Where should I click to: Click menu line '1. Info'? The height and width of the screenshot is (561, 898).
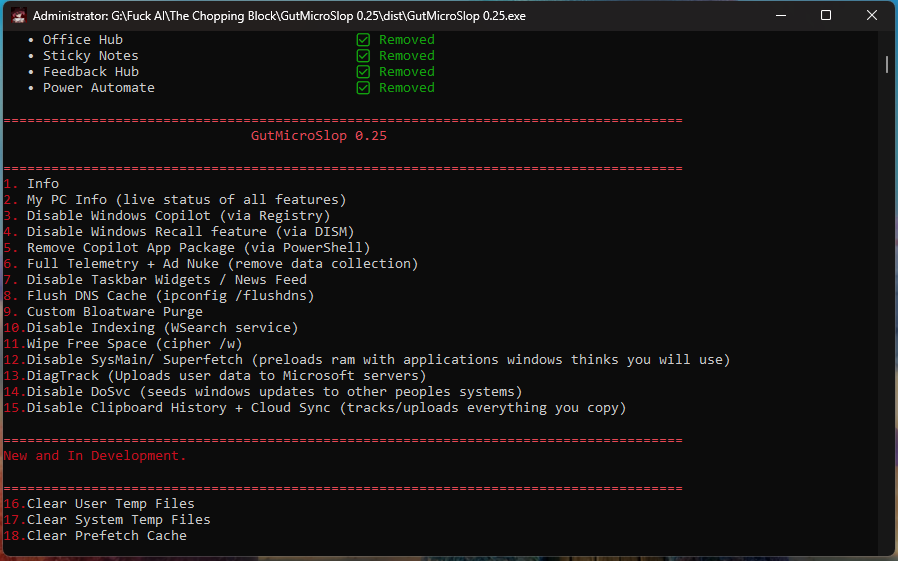pos(31,184)
